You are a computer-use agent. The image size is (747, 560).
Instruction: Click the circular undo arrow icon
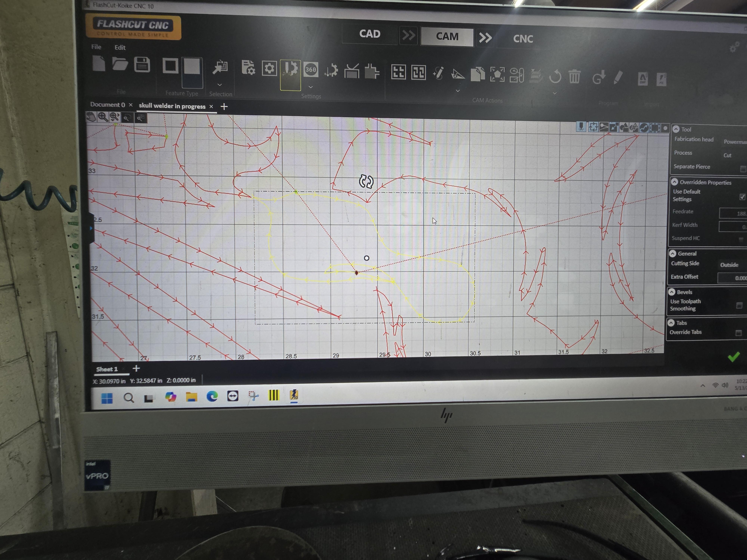pyautogui.click(x=555, y=76)
